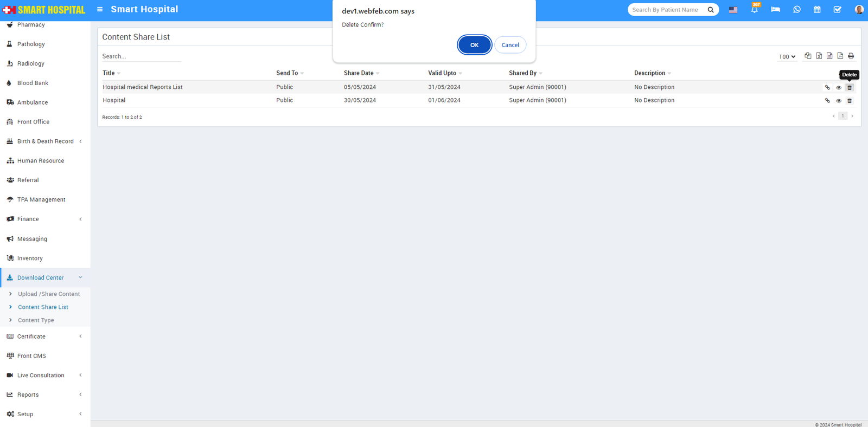Delete the Hospital row entry
The width and height of the screenshot is (868, 427).
click(x=850, y=101)
